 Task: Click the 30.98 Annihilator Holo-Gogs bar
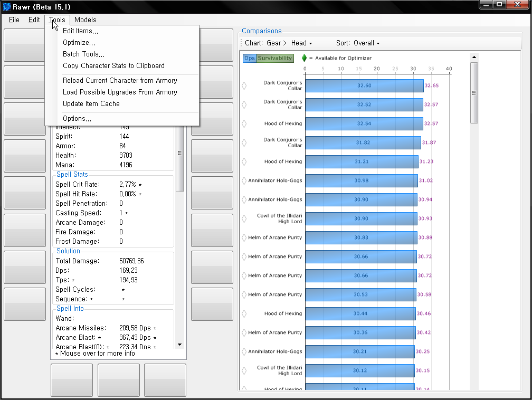pyautogui.click(x=362, y=180)
